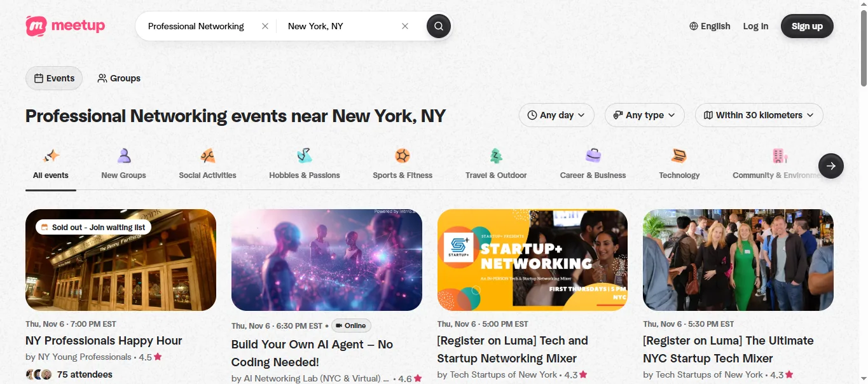Image resolution: width=868 pixels, height=384 pixels.
Task: Open the Any day filter dropdown
Action: pos(557,115)
